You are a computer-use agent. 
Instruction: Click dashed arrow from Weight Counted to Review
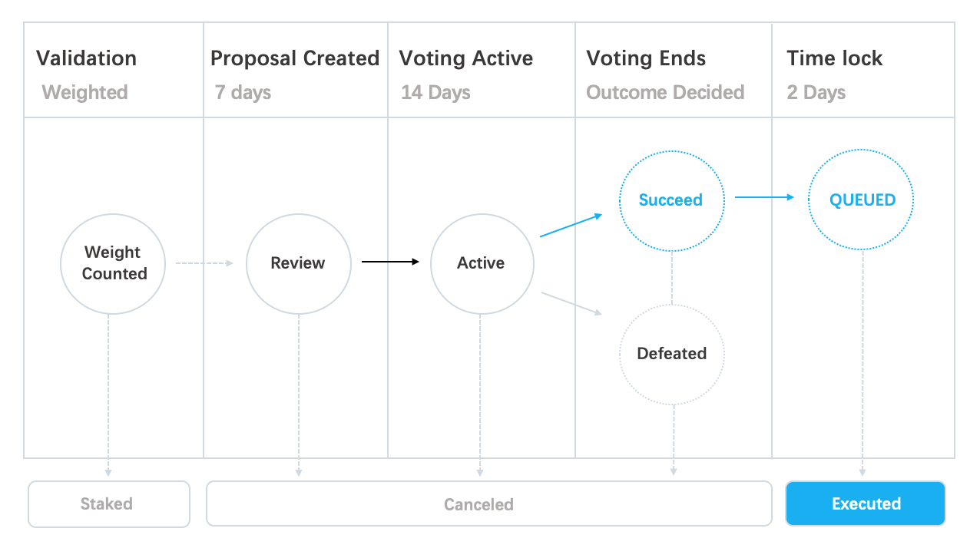pyautogui.click(x=204, y=263)
